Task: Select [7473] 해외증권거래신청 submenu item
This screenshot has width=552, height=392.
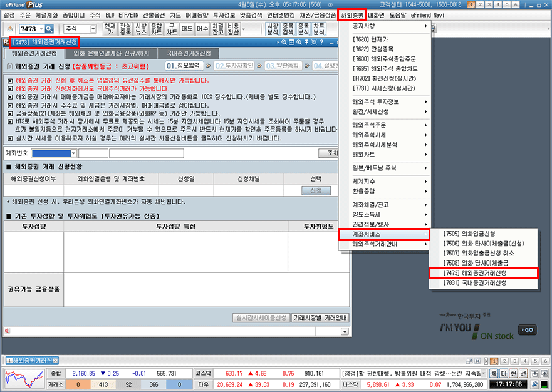Action: (x=483, y=273)
